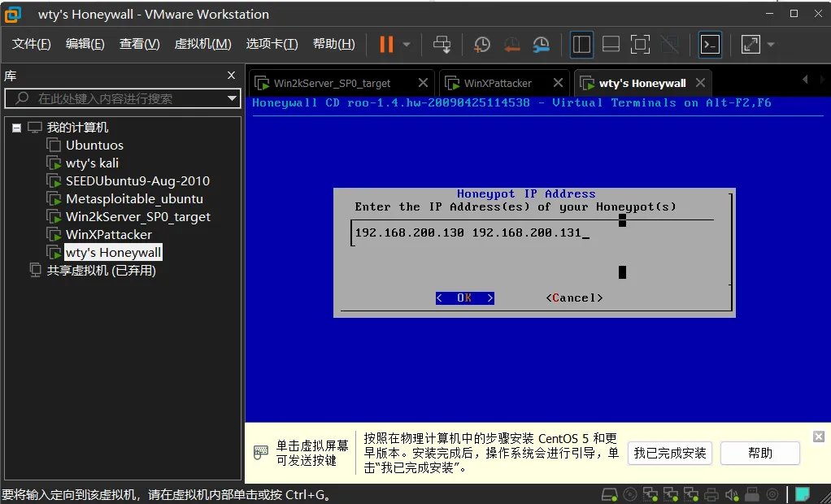The width and height of the screenshot is (831, 504).
Task: Open the 虚拟机(M) menu
Action: [x=203, y=44]
